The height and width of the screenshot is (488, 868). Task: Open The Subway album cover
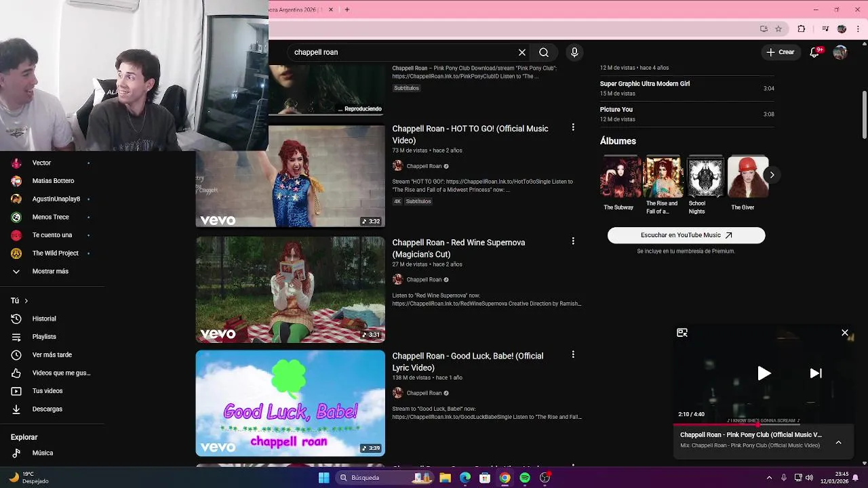(619, 176)
